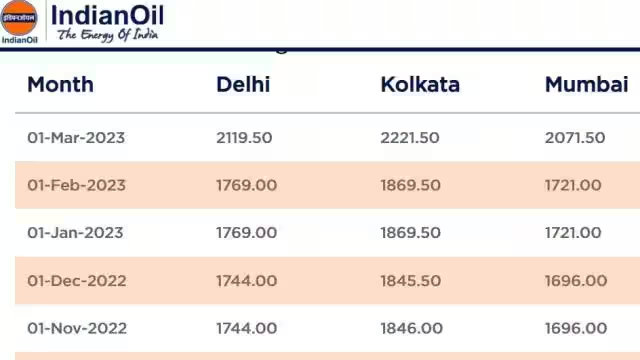Click Kolkata price for 01-Feb-2023
This screenshot has width=640, height=360.
tap(411, 185)
